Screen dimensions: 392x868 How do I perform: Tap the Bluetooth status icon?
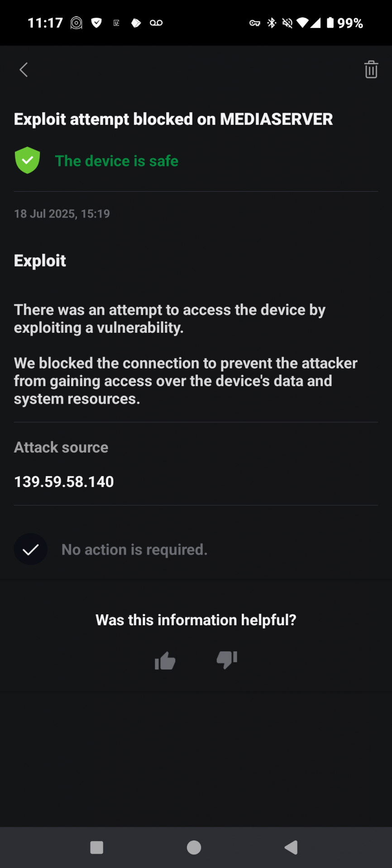[x=272, y=23]
